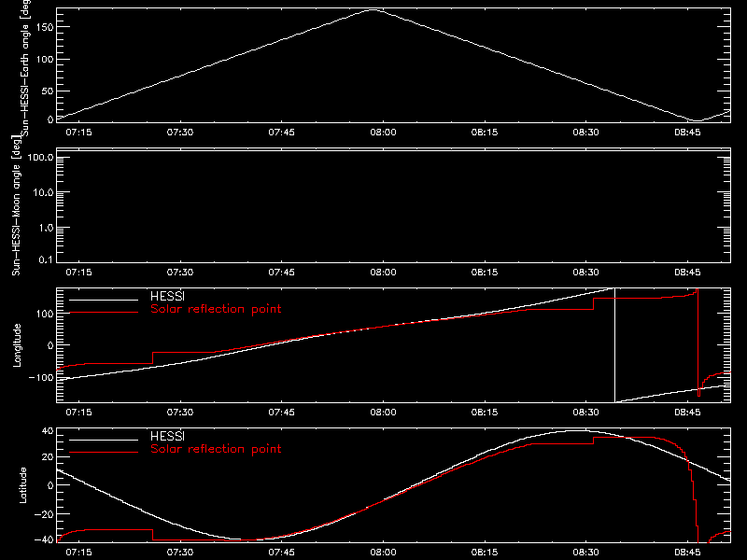The width and height of the screenshot is (747, 560).
Task: Click 08:30 under the Moon angle plot
Action: coord(586,273)
